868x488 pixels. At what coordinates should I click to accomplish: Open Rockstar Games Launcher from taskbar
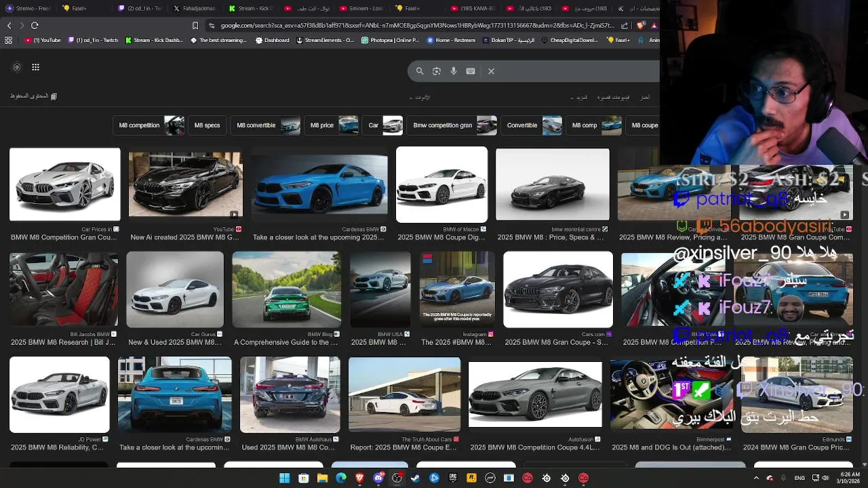(471, 478)
